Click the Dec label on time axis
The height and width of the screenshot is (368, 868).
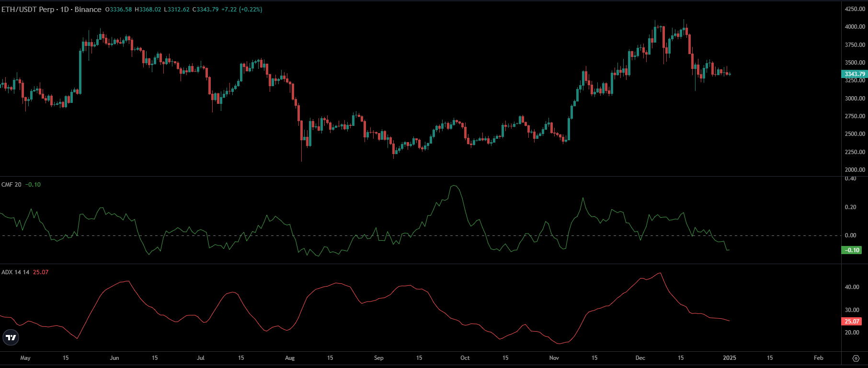[x=640, y=358]
